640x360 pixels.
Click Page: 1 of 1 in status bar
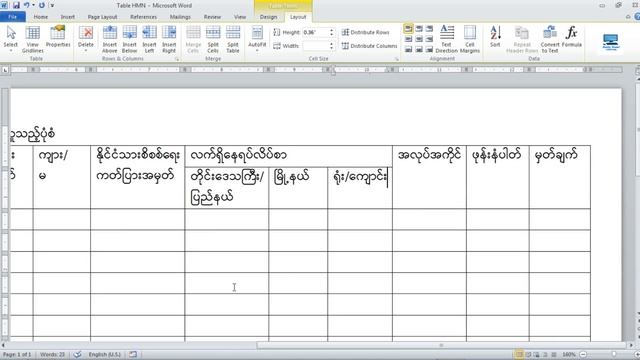(17, 354)
